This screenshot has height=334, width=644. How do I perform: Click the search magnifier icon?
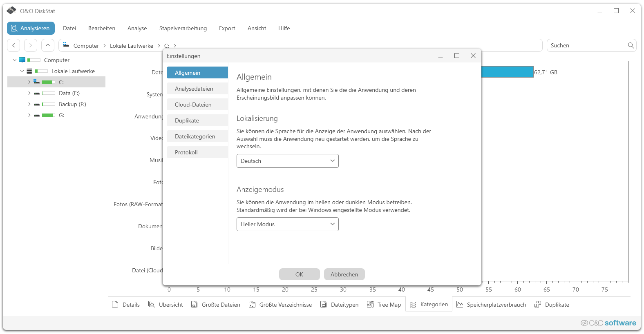click(631, 45)
